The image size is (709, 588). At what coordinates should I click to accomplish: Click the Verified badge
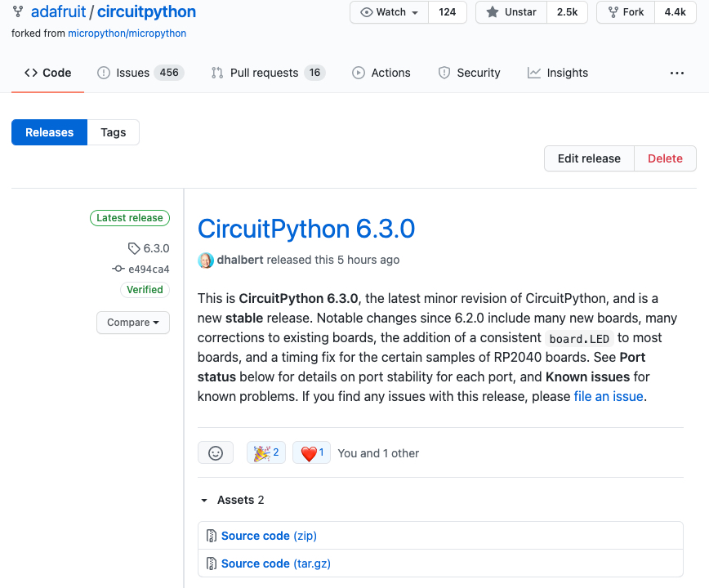pos(145,290)
